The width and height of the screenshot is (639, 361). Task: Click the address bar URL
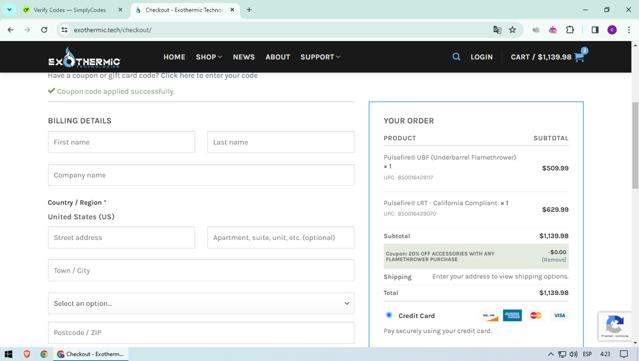point(112,30)
